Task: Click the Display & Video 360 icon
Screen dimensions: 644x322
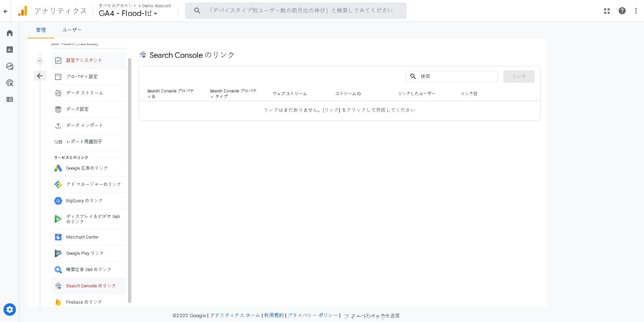Action: click(58, 219)
